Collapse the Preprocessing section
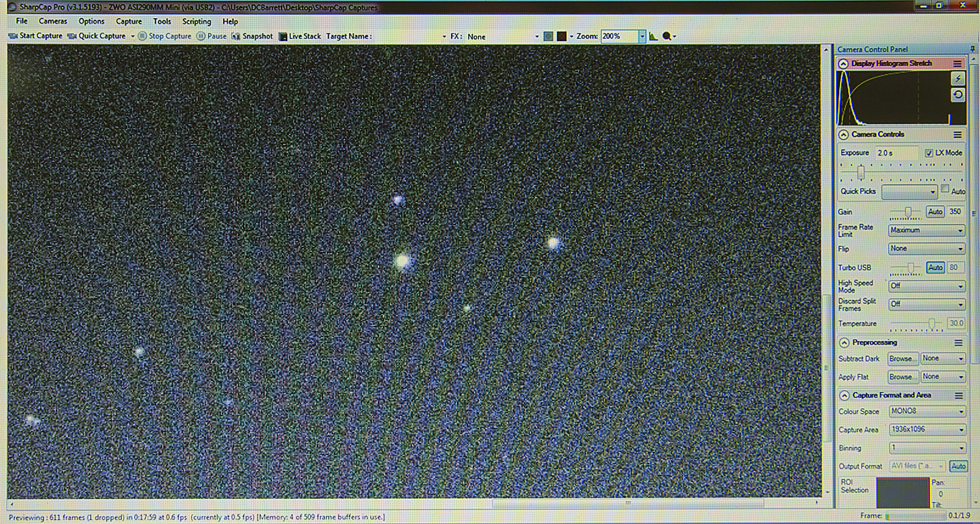 [844, 343]
